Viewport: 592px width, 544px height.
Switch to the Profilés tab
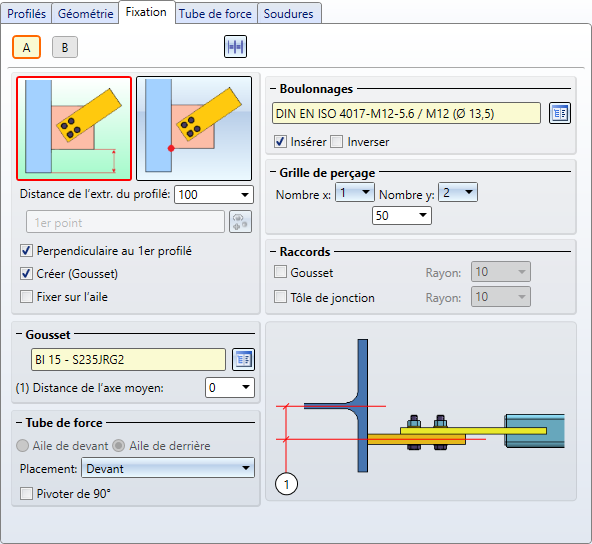click(26, 14)
